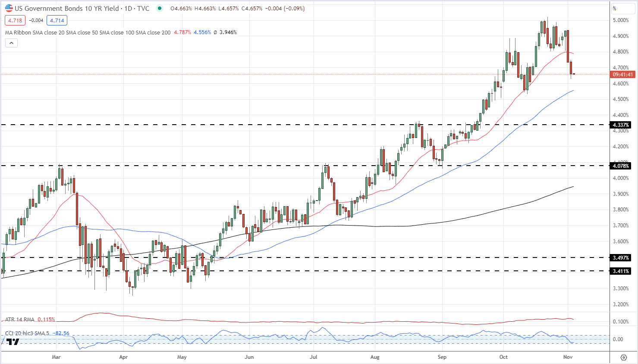Click the 3.497% price line label
This screenshot has width=638, height=364.
tap(621, 258)
